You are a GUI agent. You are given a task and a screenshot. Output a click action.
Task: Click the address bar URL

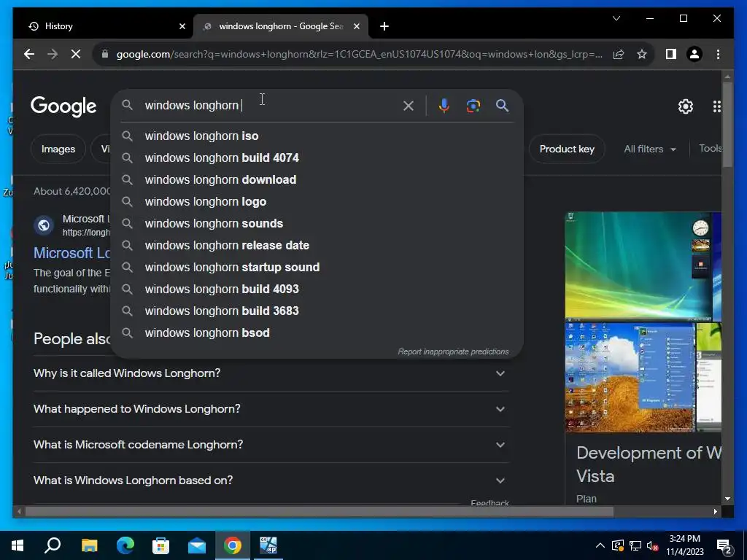[359, 54]
